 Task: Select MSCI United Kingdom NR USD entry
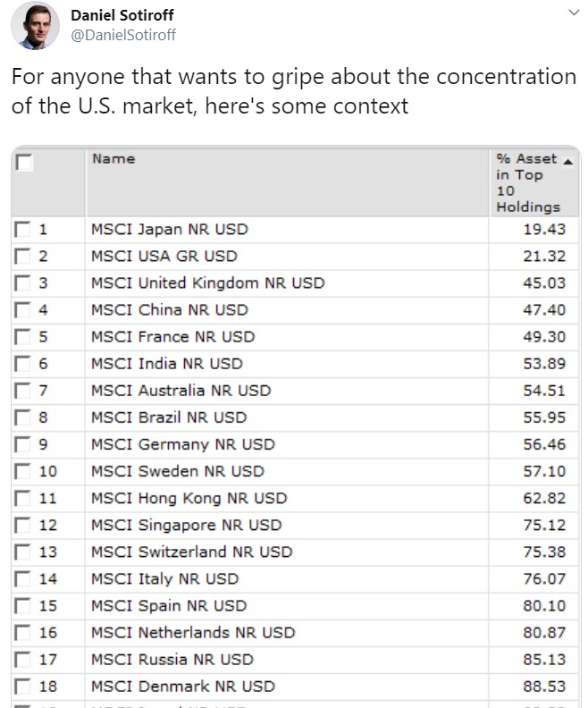pyautogui.click(x=208, y=283)
